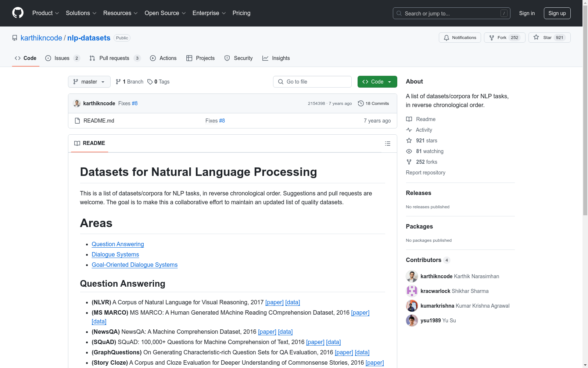Image resolution: width=588 pixels, height=368 pixels.
Task: Click the branch icon beside 1 Branch
Action: click(x=118, y=82)
